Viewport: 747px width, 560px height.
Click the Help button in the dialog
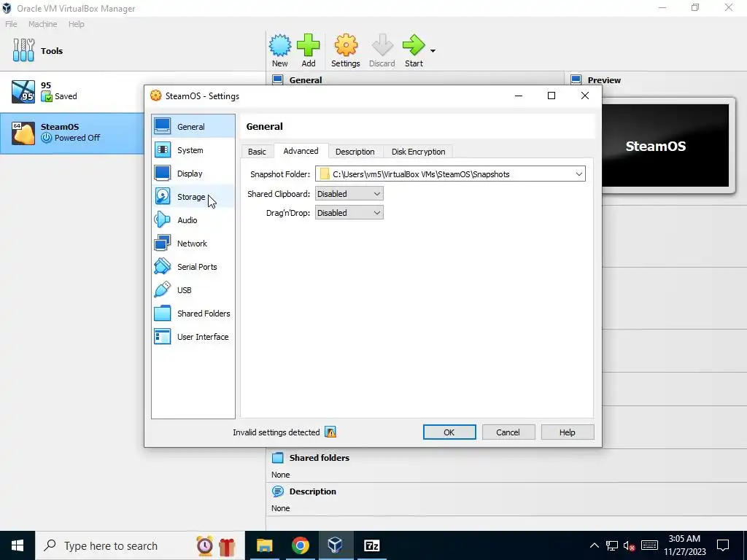point(567,432)
